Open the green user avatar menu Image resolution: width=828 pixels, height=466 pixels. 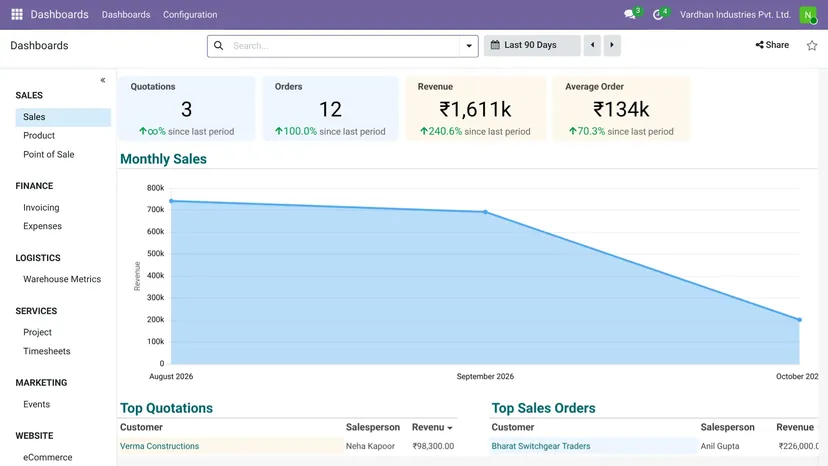coord(808,15)
